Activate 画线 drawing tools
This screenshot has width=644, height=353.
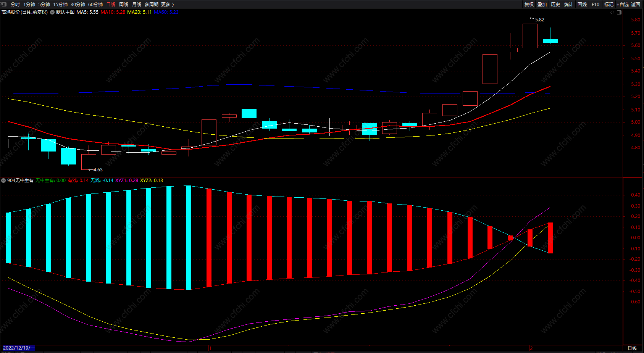coord(582,5)
